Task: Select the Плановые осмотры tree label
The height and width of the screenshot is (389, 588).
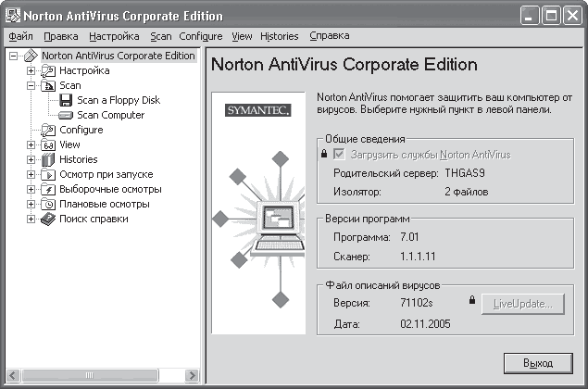Action: point(105,204)
